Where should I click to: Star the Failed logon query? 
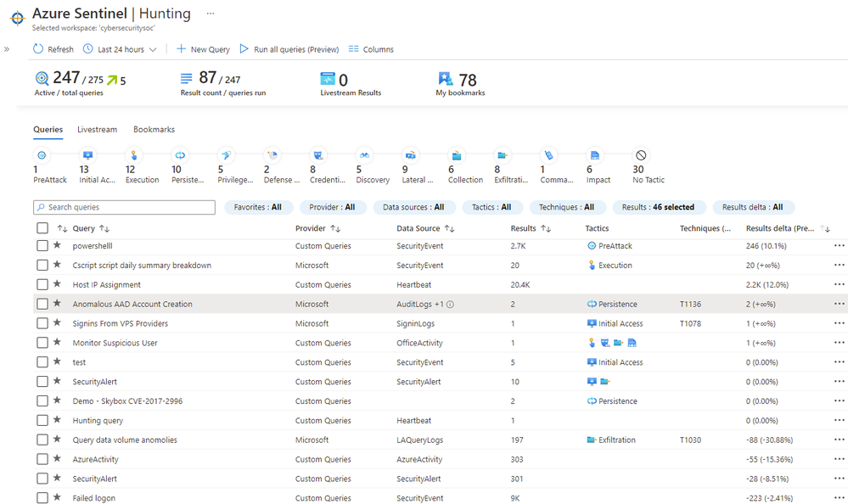(57, 497)
